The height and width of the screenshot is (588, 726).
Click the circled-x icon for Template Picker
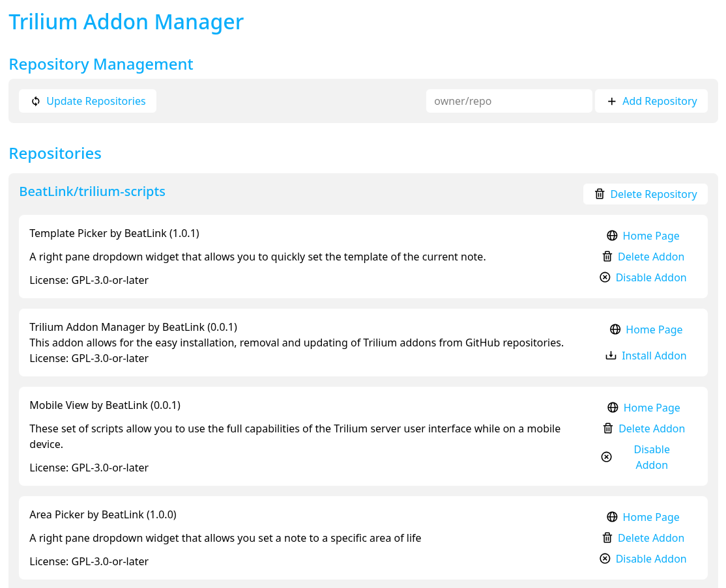(605, 277)
